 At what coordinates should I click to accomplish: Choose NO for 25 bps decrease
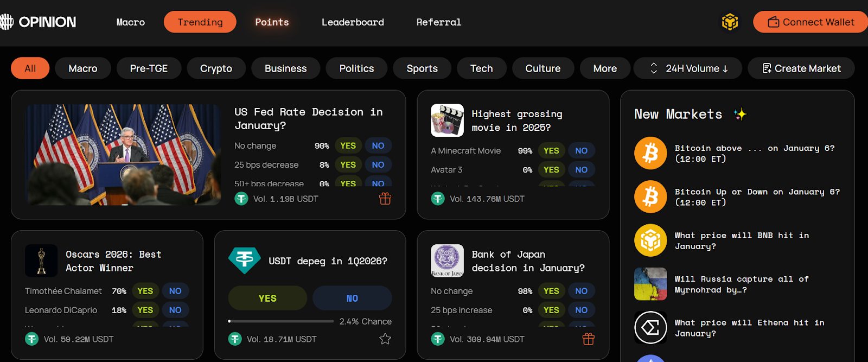(378, 164)
